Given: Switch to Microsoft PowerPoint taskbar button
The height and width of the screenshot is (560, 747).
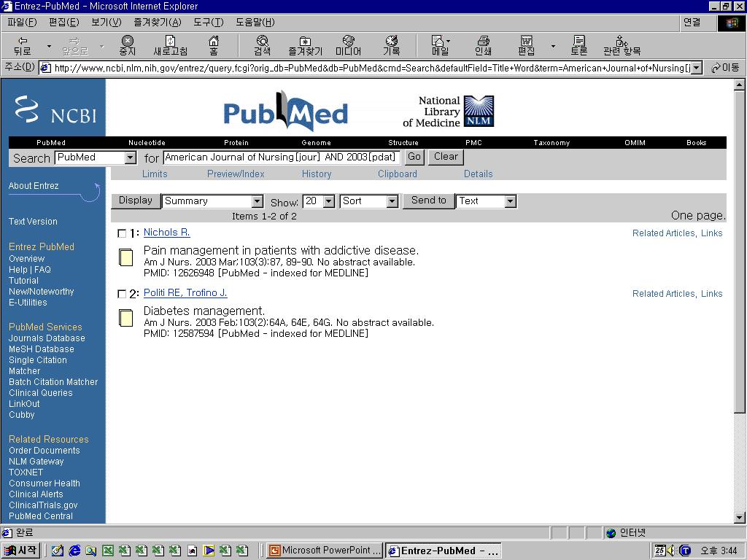Looking at the screenshot, I should click(x=325, y=551).
